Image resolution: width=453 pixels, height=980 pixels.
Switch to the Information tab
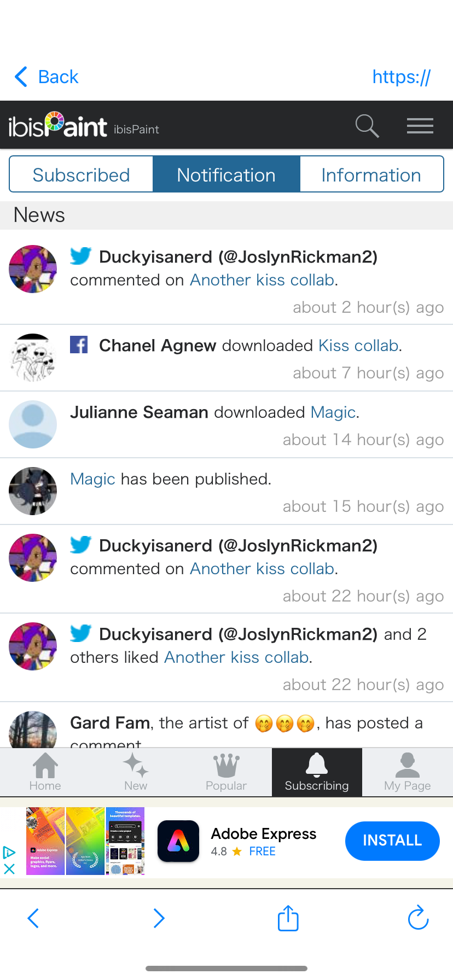pos(371,174)
